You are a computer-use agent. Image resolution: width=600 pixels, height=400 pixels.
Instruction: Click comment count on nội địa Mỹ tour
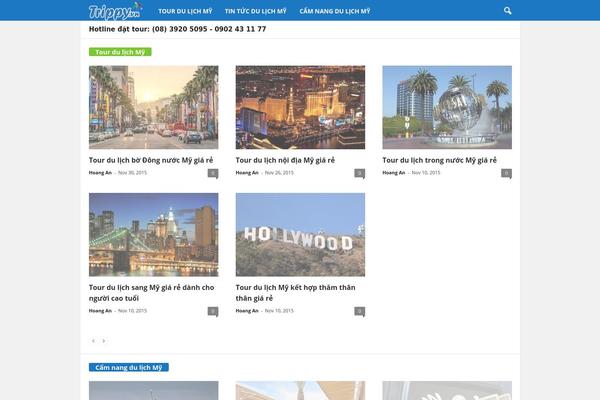coord(360,173)
